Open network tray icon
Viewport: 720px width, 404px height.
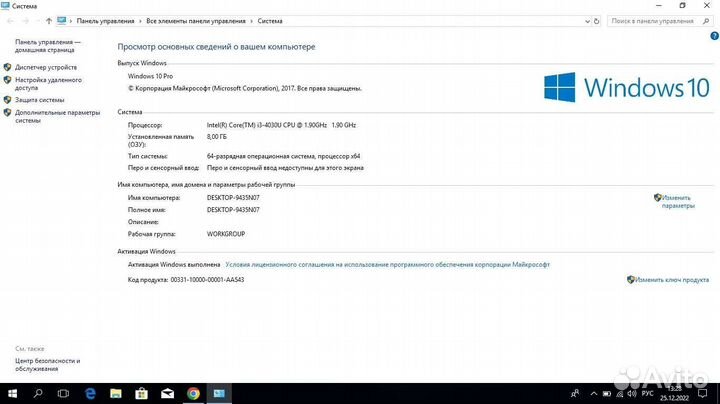pos(619,394)
